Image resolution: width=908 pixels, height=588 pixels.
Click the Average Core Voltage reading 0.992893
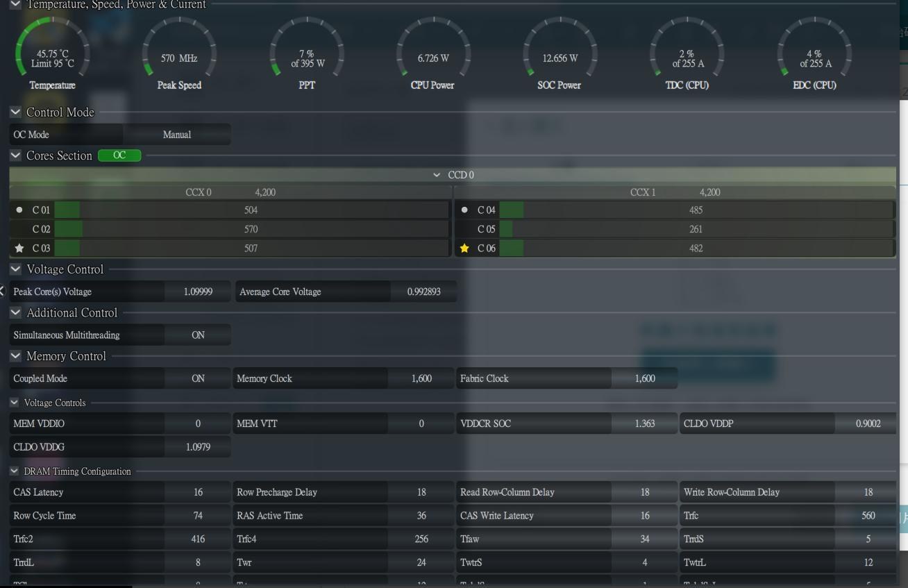[424, 292]
